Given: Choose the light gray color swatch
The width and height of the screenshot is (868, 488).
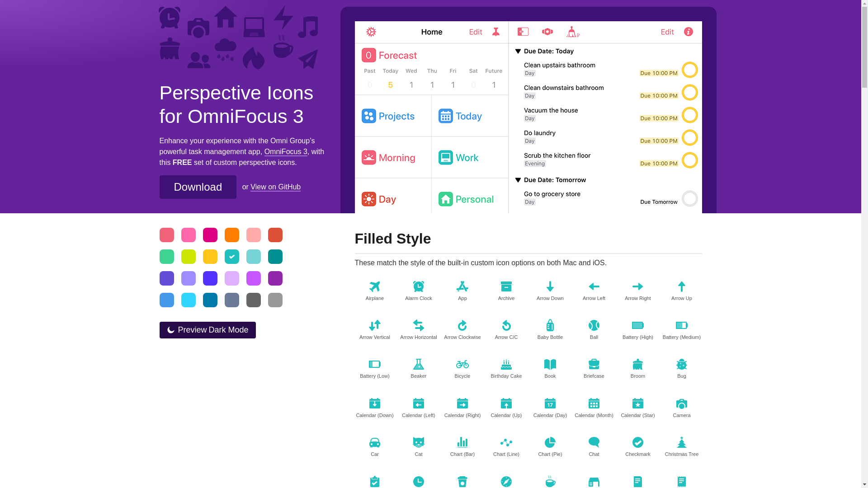Looking at the screenshot, I should click(275, 300).
